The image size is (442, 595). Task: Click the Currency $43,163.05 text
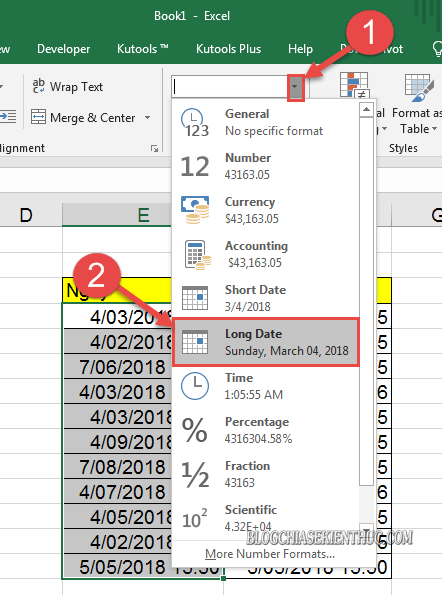coord(252,219)
